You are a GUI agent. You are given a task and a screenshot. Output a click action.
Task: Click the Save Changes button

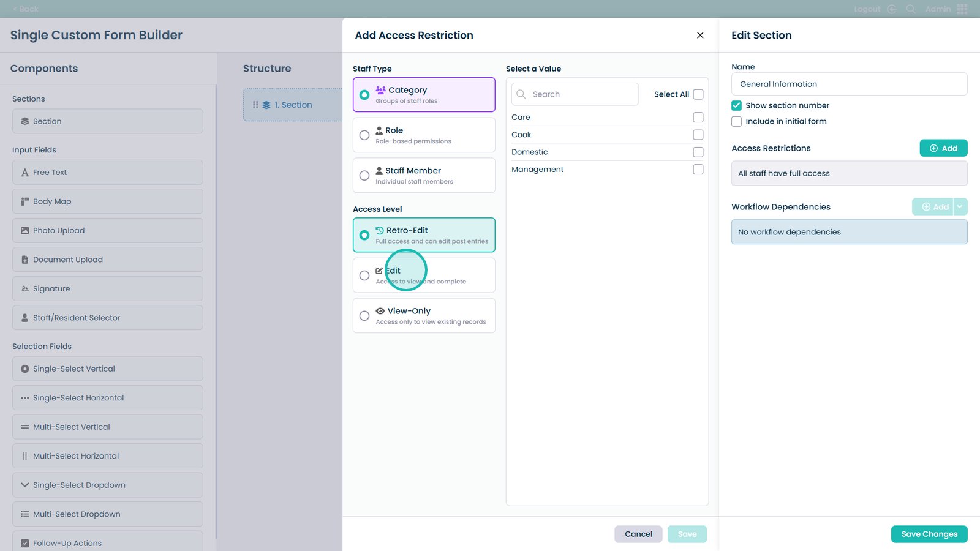click(x=929, y=534)
